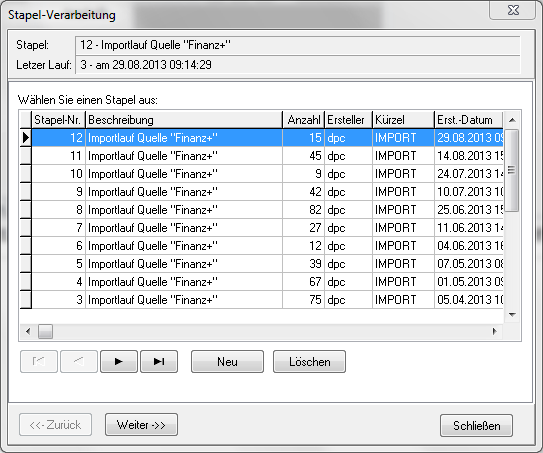Click scroll up arrow of the table
The height and width of the screenshot is (453, 543).
(x=512, y=120)
